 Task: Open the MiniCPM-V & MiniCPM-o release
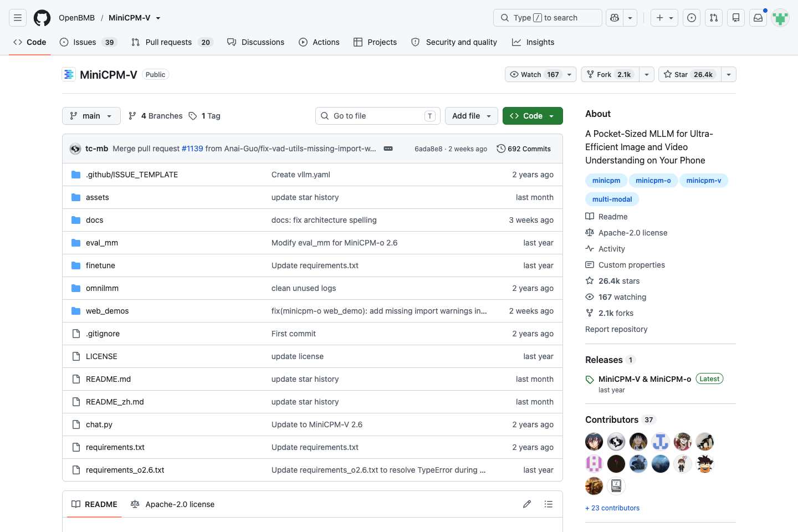[645, 379]
